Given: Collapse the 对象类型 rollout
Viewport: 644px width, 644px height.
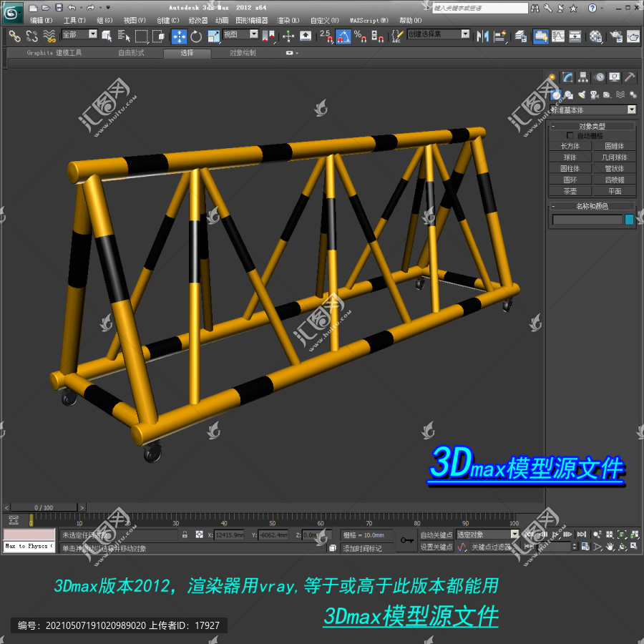Looking at the screenshot, I should pyautogui.click(x=592, y=126).
